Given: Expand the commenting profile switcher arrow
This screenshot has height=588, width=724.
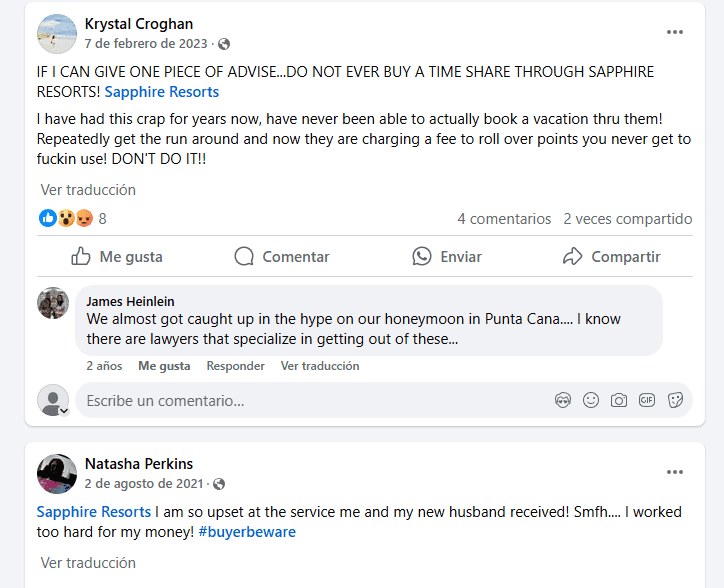Looking at the screenshot, I should (64, 410).
